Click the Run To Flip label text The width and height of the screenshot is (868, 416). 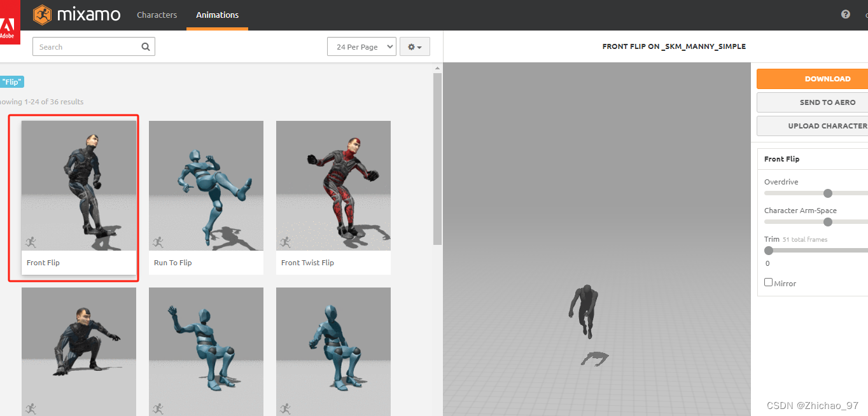173,263
